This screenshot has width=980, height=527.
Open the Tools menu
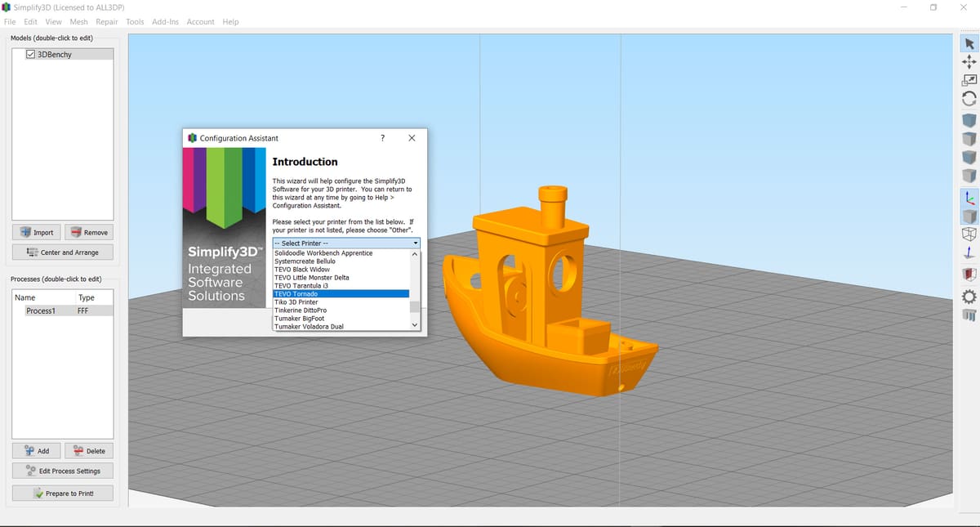pos(135,21)
